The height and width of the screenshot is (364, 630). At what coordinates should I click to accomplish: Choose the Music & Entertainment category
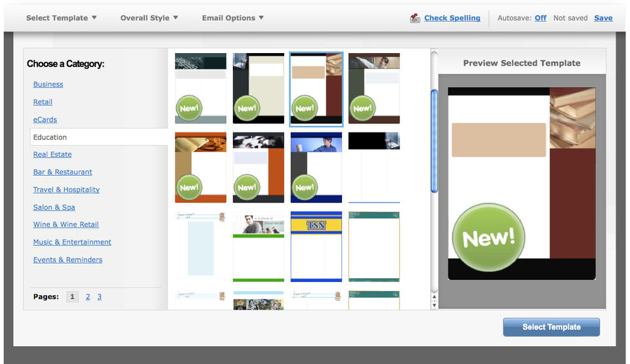(72, 242)
